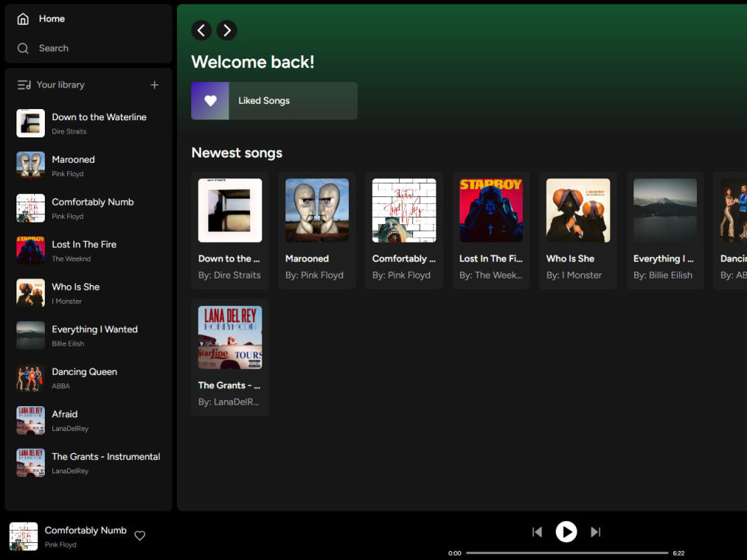Open Lana Del Rey Honeymoon cover card
Viewport: 747px width, 560px height.
coord(230,337)
